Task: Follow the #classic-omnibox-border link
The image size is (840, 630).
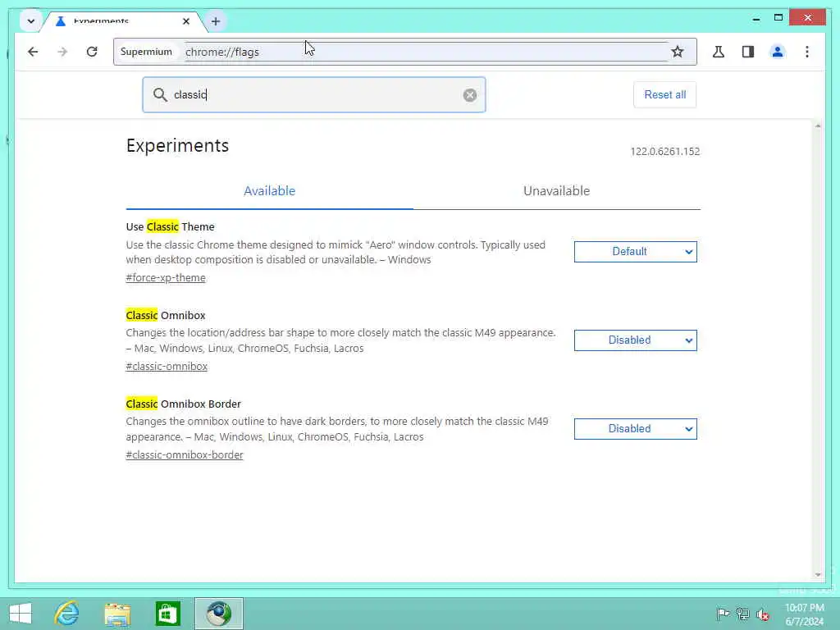Action: click(185, 454)
